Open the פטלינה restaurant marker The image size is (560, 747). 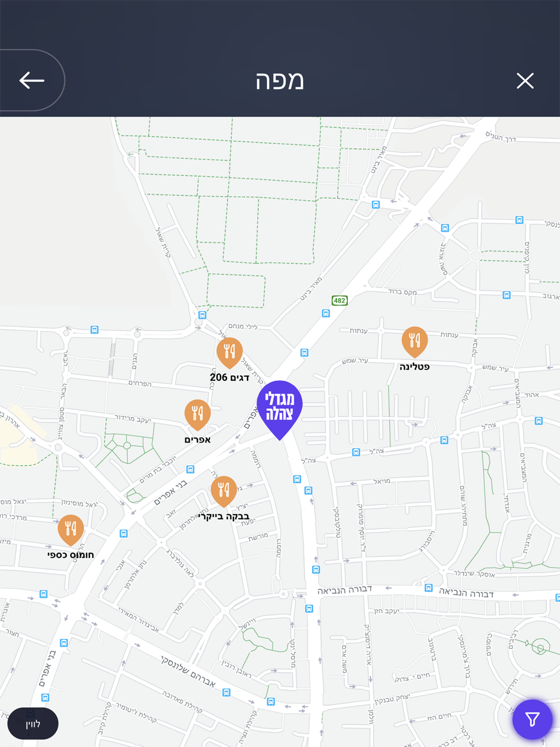(414, 342)
